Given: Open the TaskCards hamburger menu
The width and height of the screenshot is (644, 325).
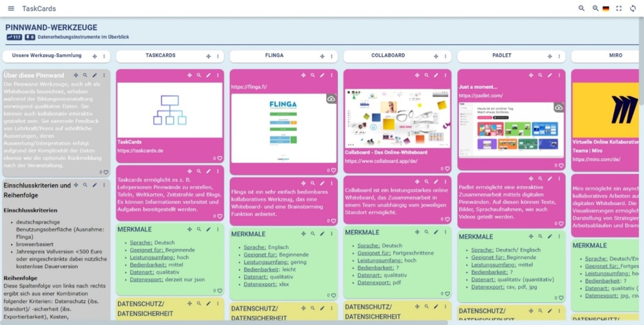Looking at the screenshot, I should [11, 8].
